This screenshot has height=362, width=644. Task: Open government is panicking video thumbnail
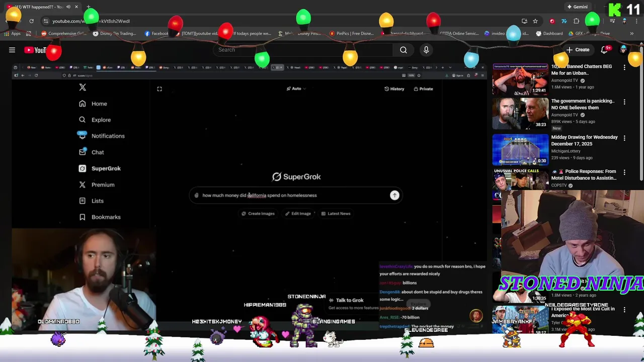coord(520,114)
